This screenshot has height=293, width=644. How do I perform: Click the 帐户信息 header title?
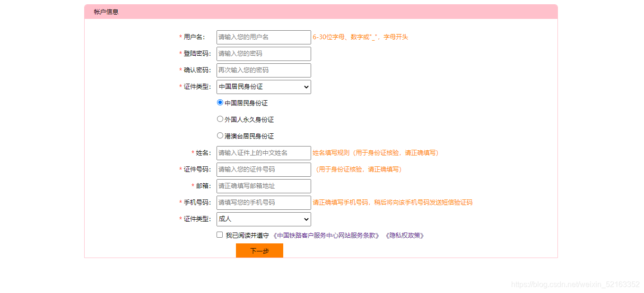pos(106,12)
